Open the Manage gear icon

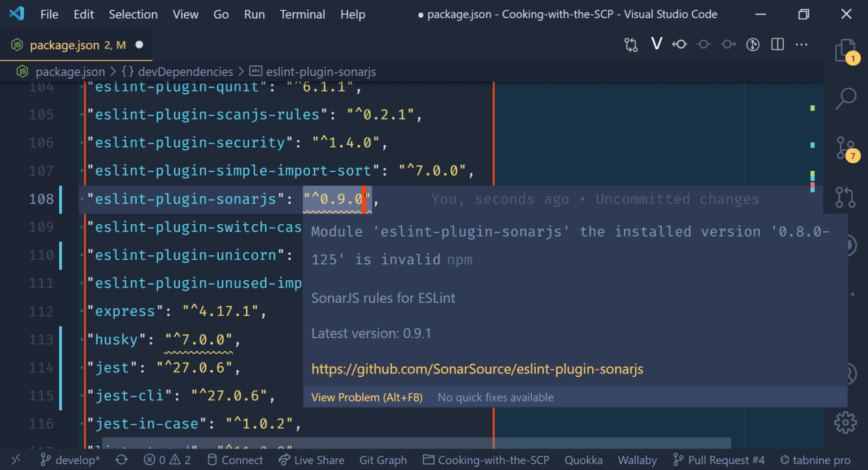tap(845, 422)
